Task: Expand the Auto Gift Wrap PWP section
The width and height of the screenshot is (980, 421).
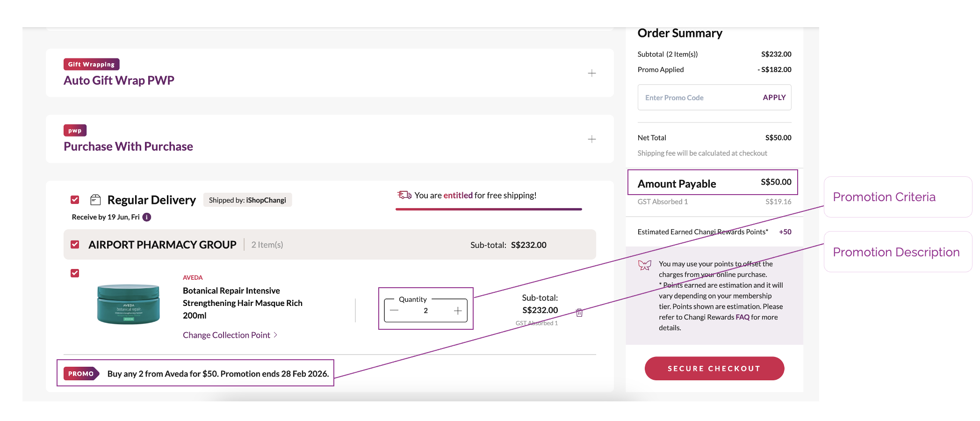Action: coord(591,73)
